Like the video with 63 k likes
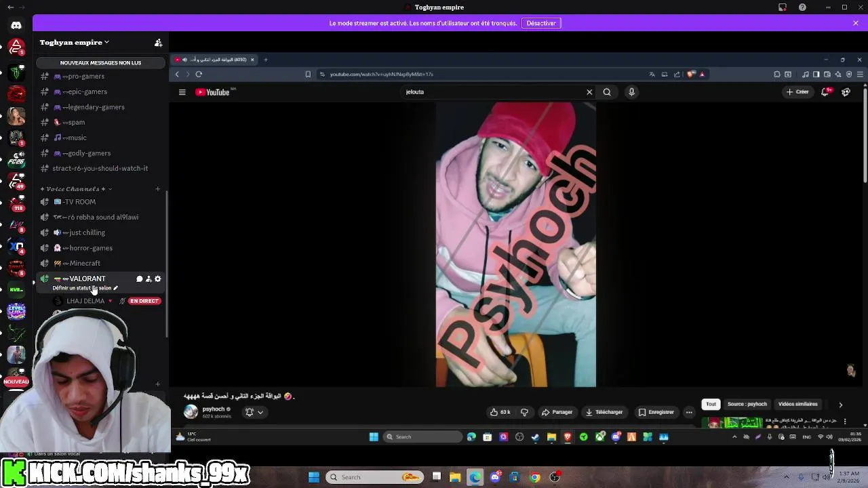Image resolution: width=868 pixels, height=488 pixels. tap(500, 412)
